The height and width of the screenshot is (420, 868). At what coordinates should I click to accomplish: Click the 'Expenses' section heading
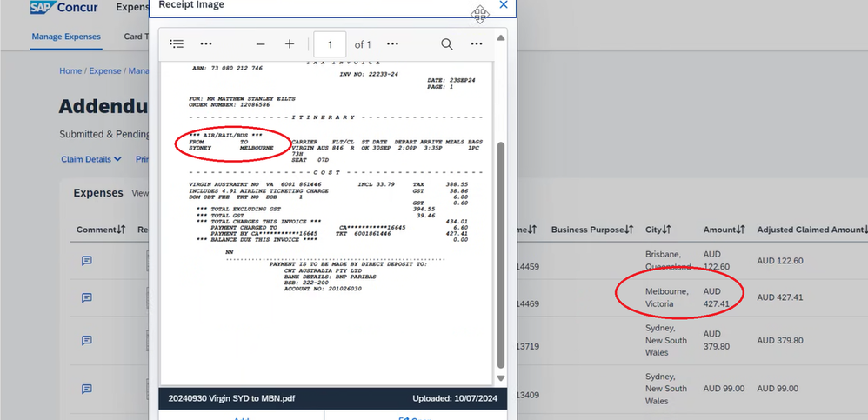98,192
